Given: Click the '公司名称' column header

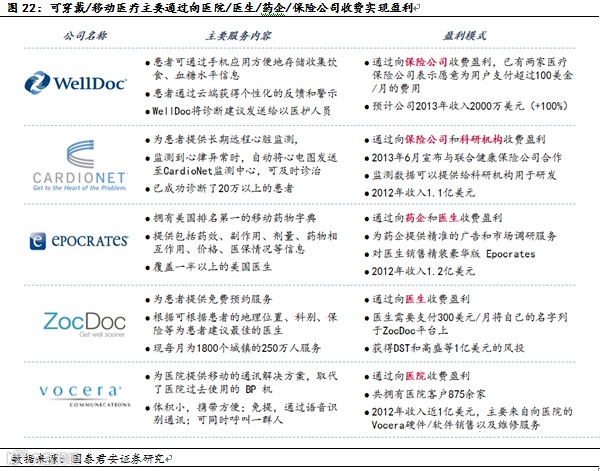Looking at the screenshot, I should [85, 36].
